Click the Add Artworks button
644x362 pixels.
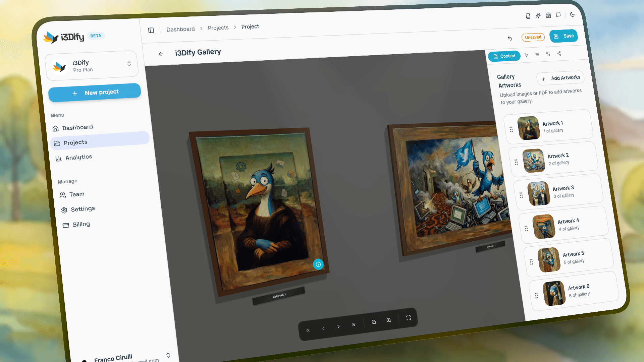(560, 78)
